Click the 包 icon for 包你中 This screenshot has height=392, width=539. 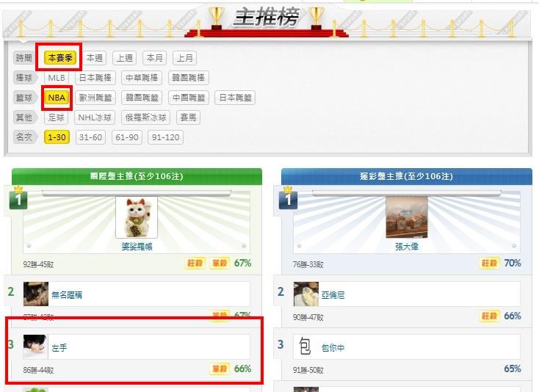305,346
